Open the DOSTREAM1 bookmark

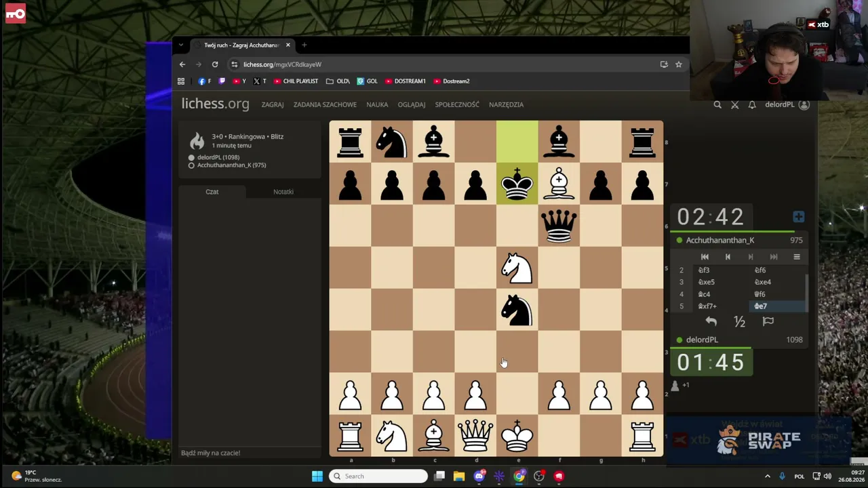[405, 81]
